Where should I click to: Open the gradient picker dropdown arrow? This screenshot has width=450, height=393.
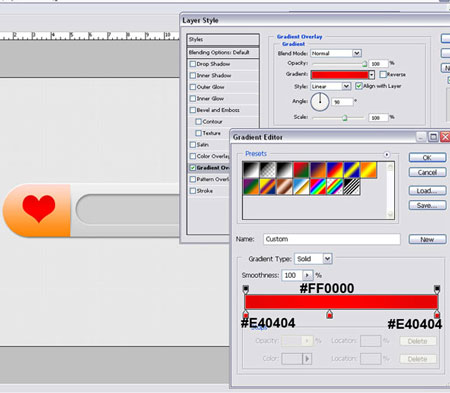pos(372,75)
